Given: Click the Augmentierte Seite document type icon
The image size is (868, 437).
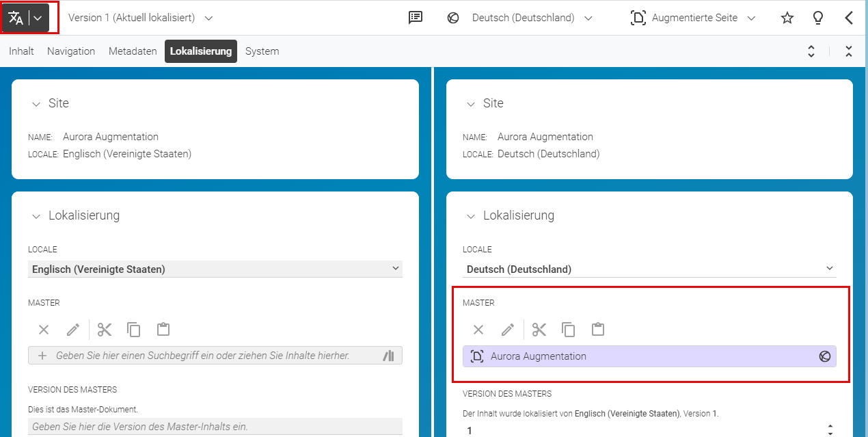Looking at the screenshot, I should 638,18.
